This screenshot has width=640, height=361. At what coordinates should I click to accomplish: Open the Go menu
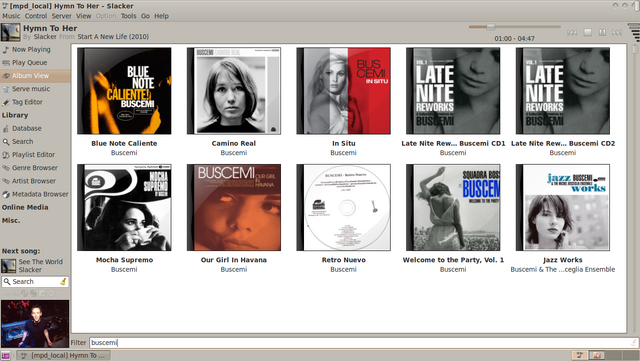click(x=145, y=16)
